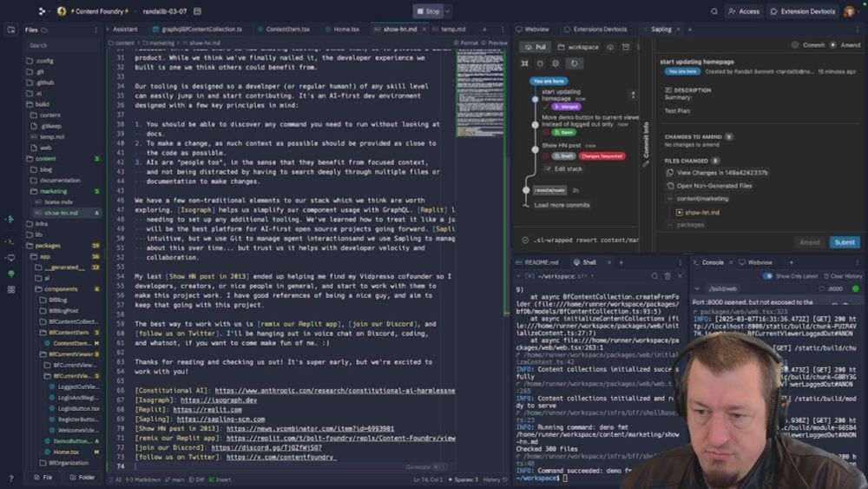Clear the shell with trash icon
The image size is (868, 489).
pyautogui.click(x=667, y=276)
